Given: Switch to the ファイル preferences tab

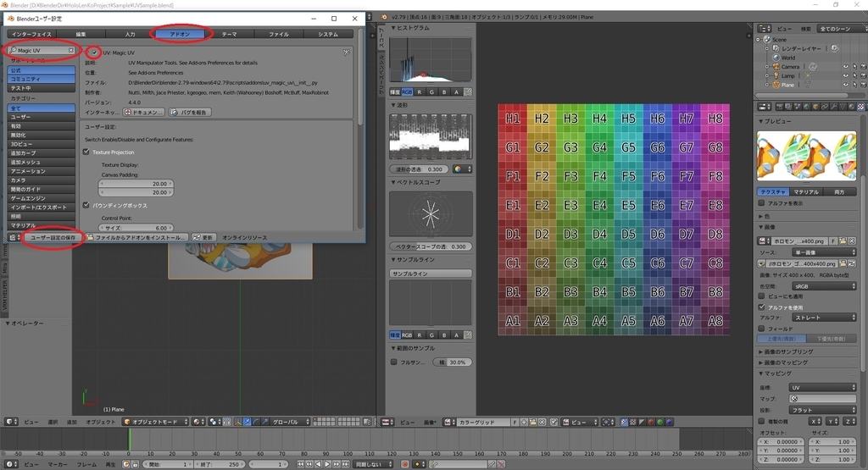Looking at the screenshot, I should tap(278, 34).
